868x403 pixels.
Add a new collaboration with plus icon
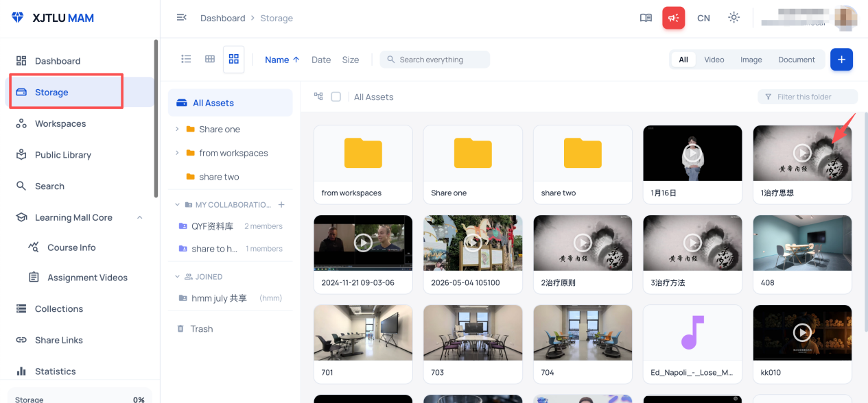[281, 204]
